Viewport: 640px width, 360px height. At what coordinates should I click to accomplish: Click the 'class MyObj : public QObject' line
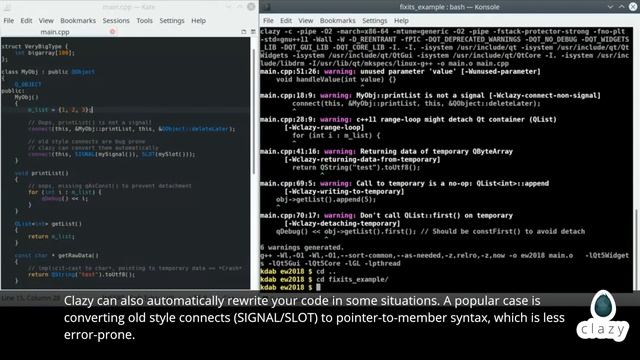click(x=48, y=72)
